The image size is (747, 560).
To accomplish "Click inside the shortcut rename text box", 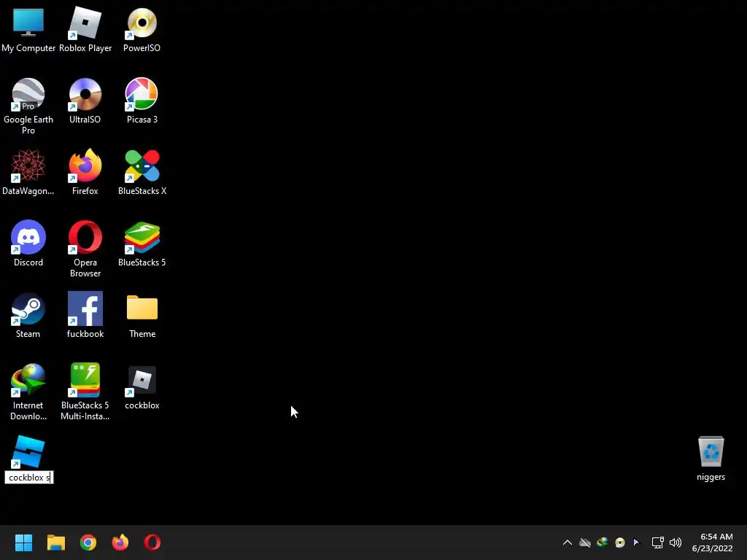I will click(x=29, y=478).
